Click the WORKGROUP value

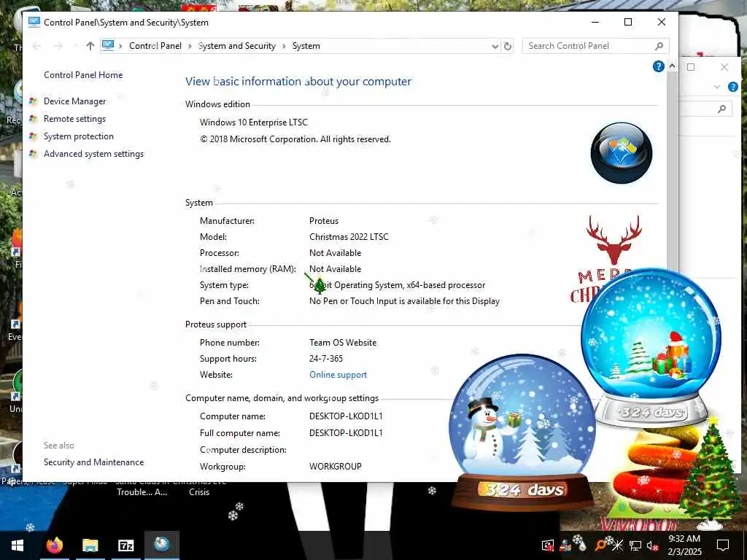[336, 466]
